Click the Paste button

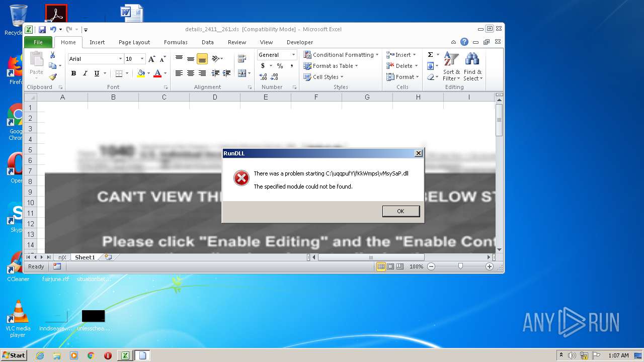[36, 64]
